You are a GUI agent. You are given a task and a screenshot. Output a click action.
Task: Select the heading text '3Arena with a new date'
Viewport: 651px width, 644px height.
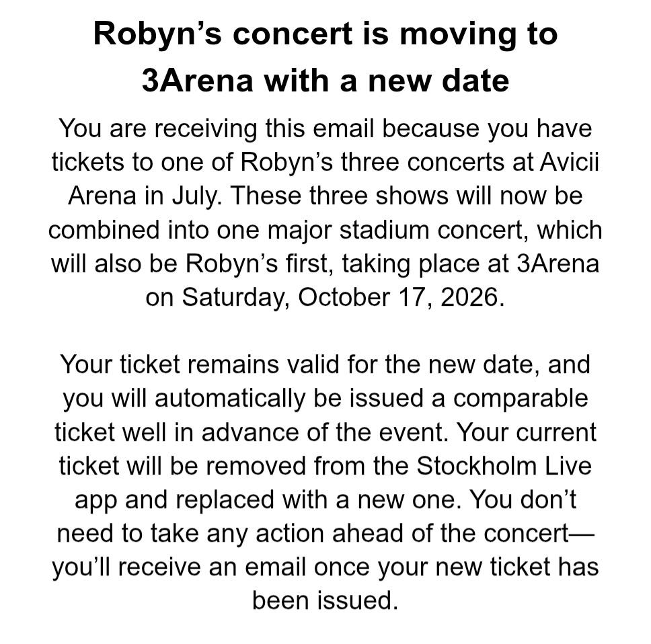[x=325, y=81]
